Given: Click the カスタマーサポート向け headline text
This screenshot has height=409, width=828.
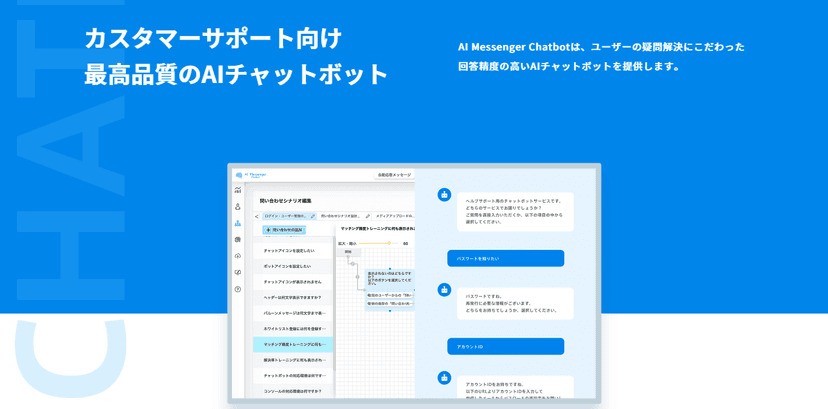Looking at the screenshot, I should click(x=213, y=41).
